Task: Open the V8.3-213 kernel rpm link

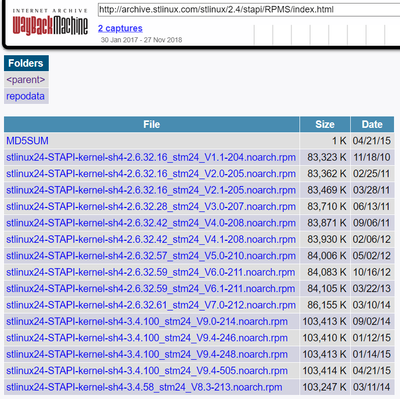Action: pos(144,387)
